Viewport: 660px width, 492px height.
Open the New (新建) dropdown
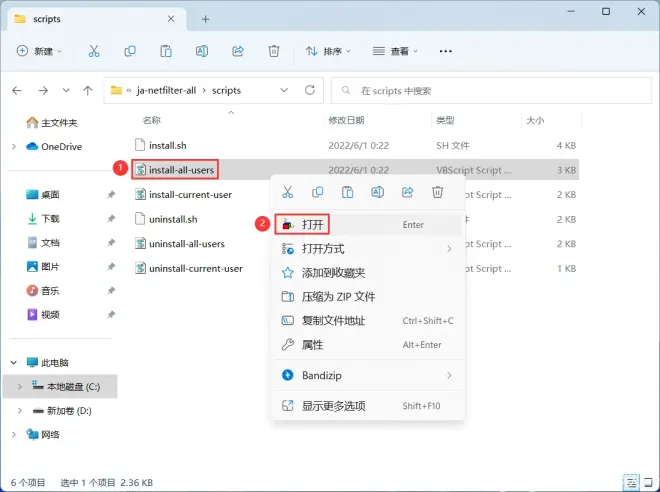[x=39, y=51]
